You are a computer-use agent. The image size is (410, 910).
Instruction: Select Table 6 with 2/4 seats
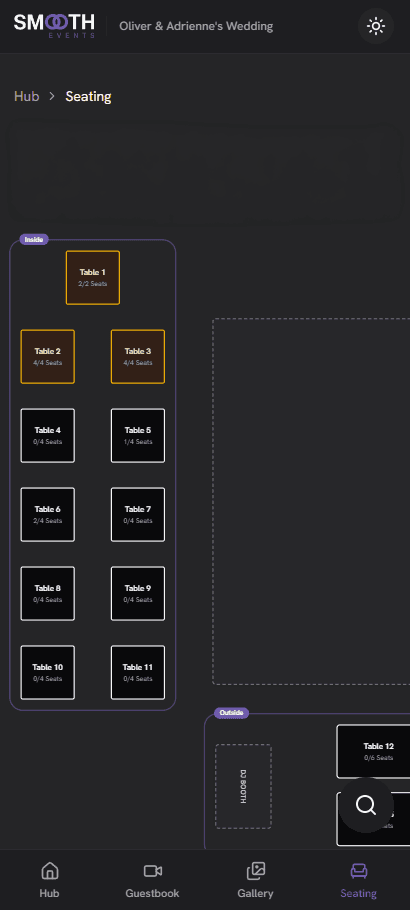coord(48,514)
